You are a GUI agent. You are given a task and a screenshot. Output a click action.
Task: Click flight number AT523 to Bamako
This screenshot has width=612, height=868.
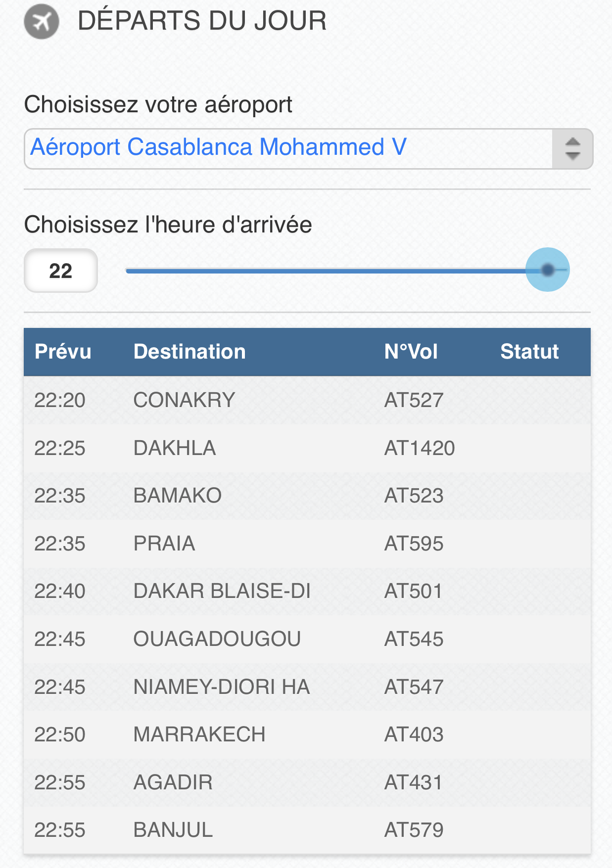pyautogui.click(x=414, y=496)
